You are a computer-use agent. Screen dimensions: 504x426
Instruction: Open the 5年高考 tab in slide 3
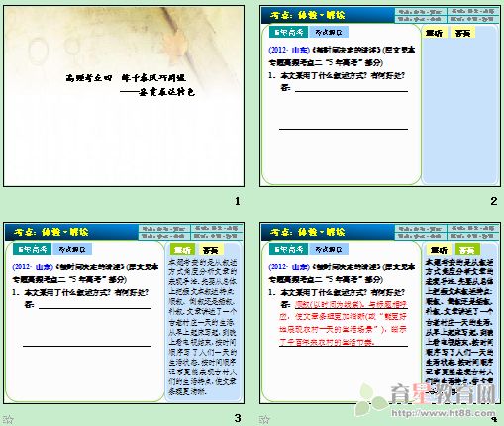pos(32,249)
